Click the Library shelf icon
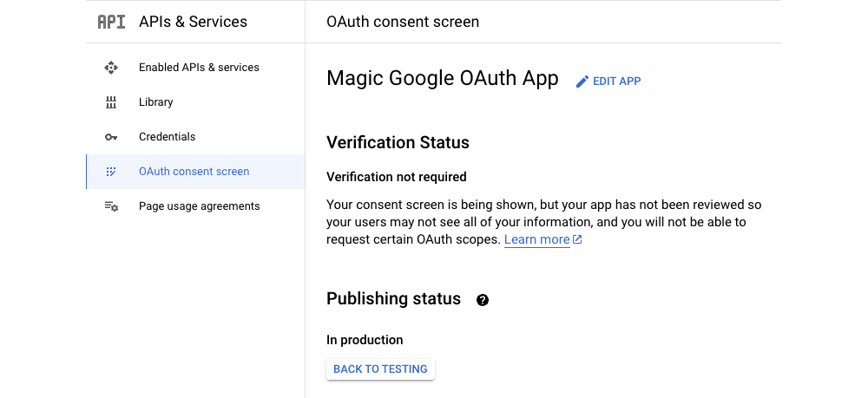868x398 pixels. coord(111,102)
